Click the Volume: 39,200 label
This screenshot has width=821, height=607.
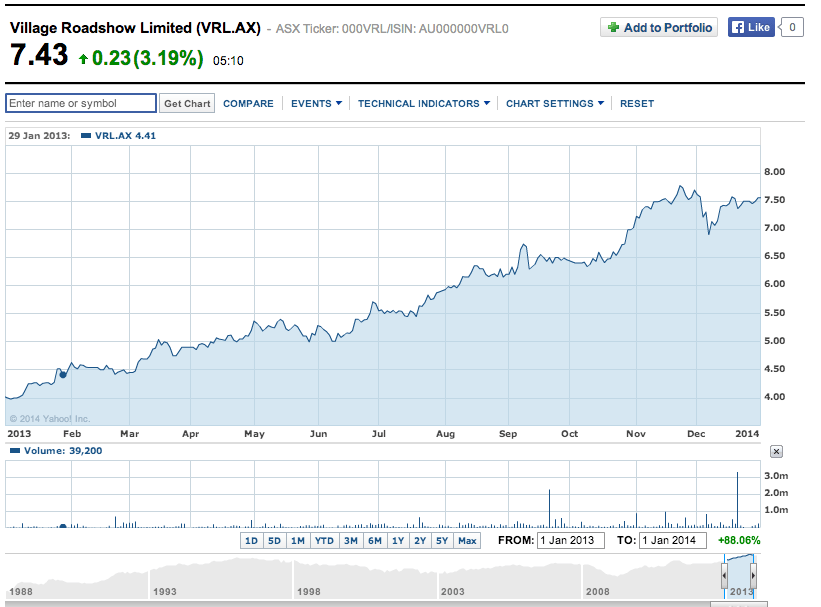(x=63, y=451)
